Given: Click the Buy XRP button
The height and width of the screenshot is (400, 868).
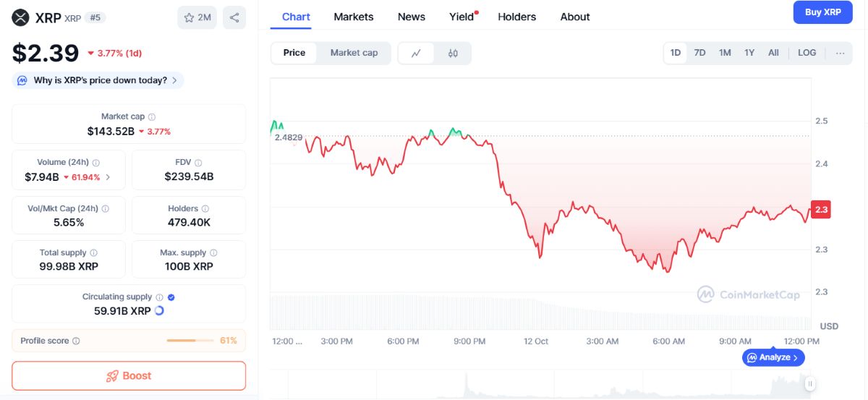Looking at the screenshot, I should 823,12.
